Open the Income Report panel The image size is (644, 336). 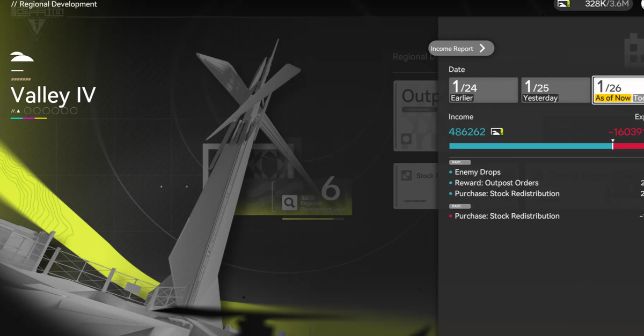coord(461,48)
